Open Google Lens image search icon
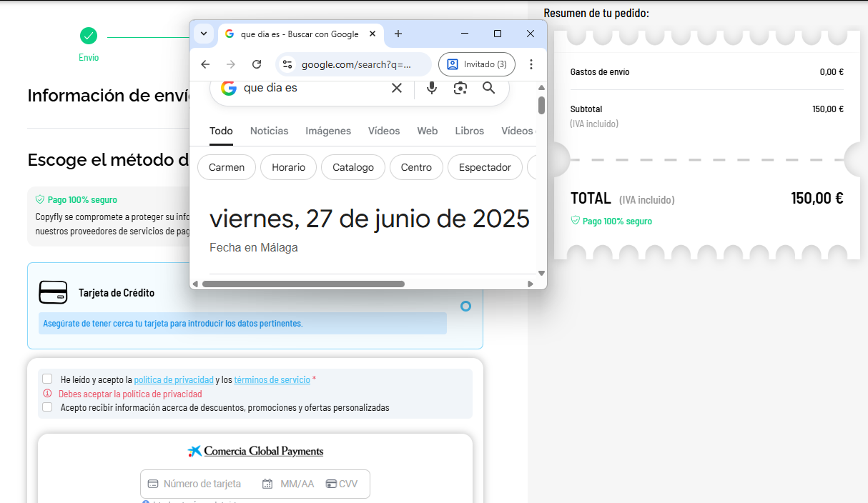Image resolution: width=868 pixels, height=503 pixels. pos(460,88)
